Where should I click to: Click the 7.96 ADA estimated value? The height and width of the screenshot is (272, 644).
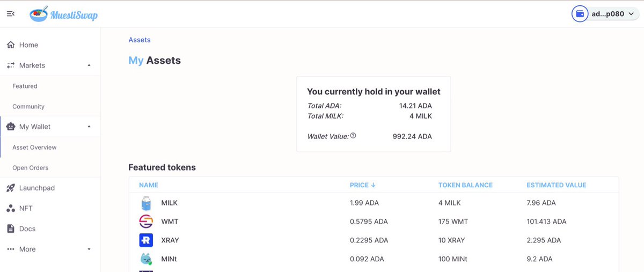[541, 203]
